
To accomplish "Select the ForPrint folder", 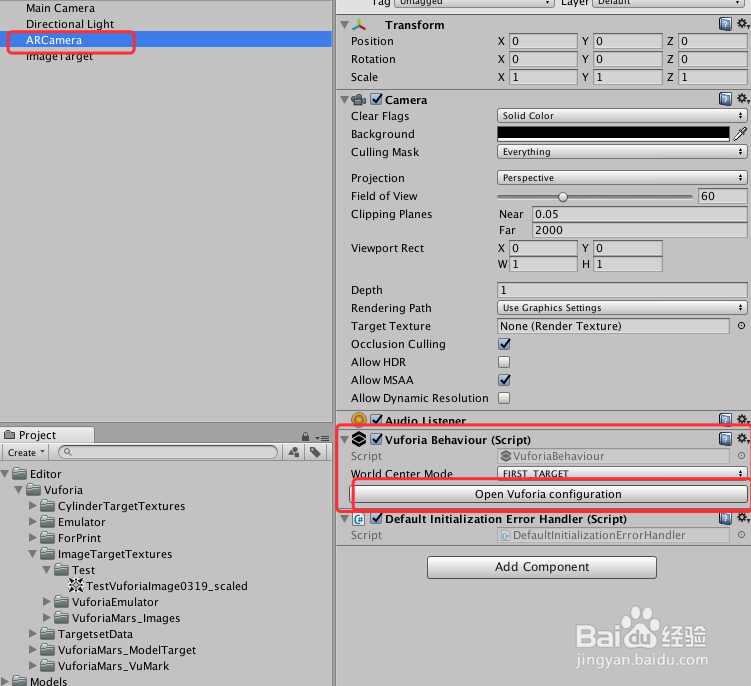I will click(x=79, y=538).
